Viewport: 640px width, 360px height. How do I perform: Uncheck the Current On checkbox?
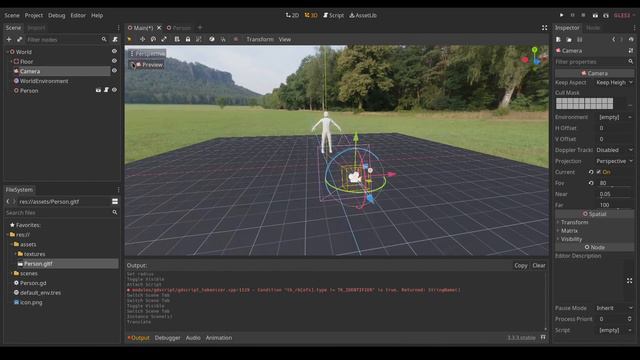tap(598, 172)
